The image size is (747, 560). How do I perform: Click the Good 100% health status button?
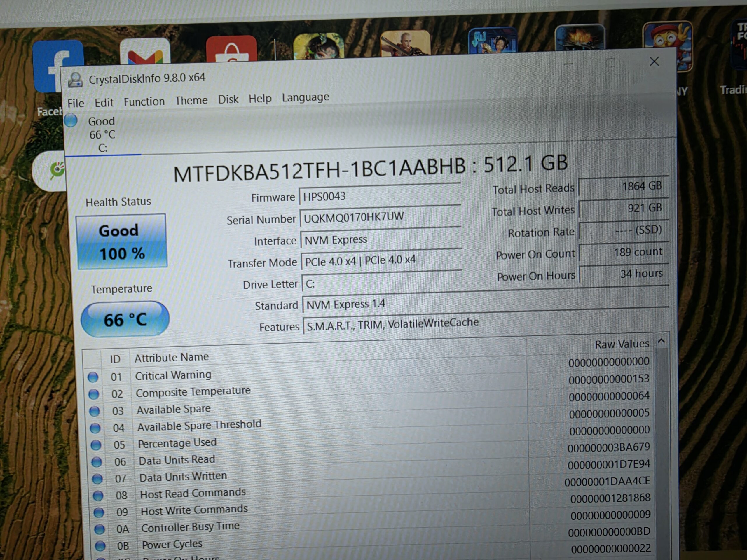pyautogui.click(x=122, y=242)
